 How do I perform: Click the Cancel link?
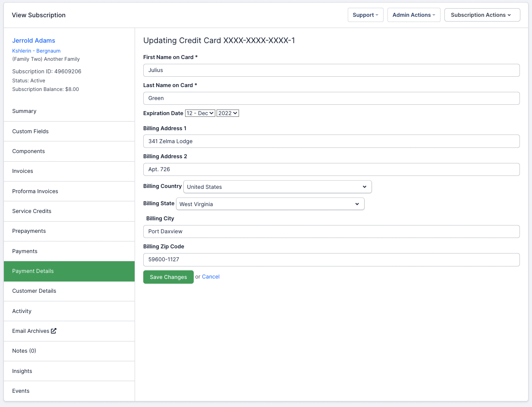point(211,277)
